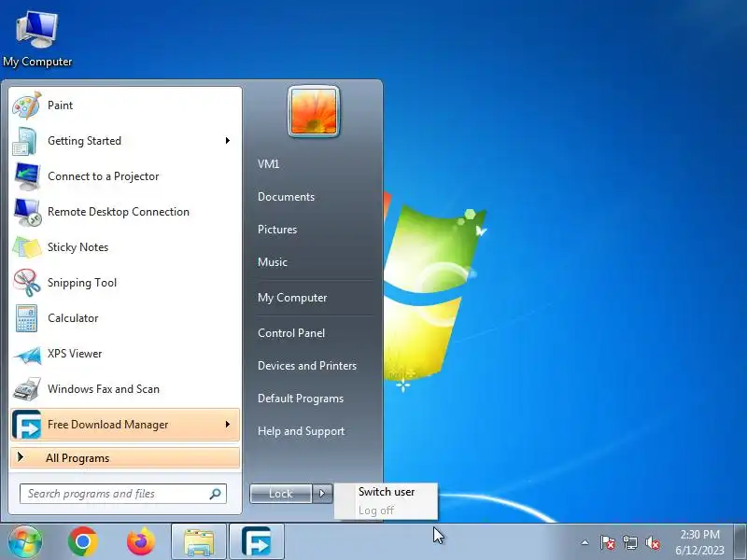The image size is (747, 560).
Task: Open XPS Viewer
Action: 124,354
